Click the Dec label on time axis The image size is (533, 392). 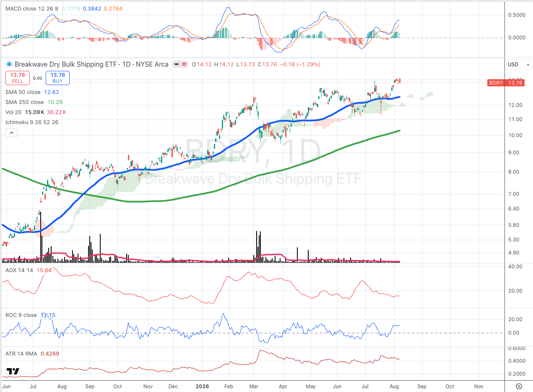pyautogui.click(x=173, y=386)
